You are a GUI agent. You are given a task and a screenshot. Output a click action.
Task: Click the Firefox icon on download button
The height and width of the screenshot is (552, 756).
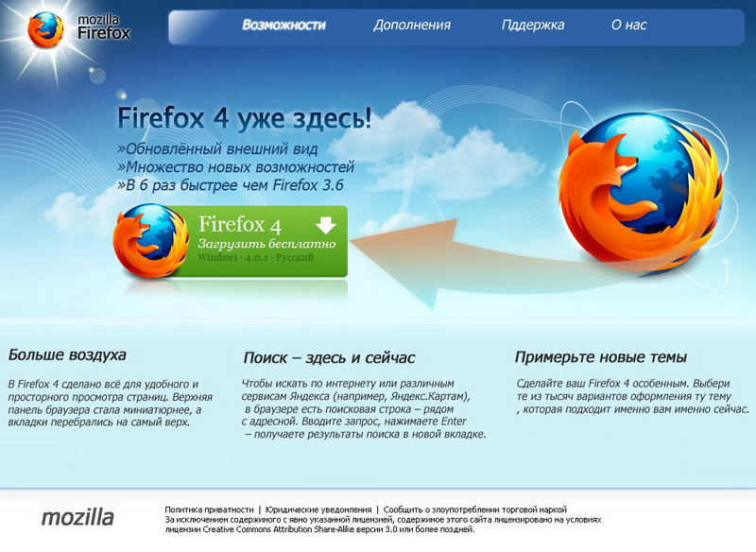coord(151,241)
